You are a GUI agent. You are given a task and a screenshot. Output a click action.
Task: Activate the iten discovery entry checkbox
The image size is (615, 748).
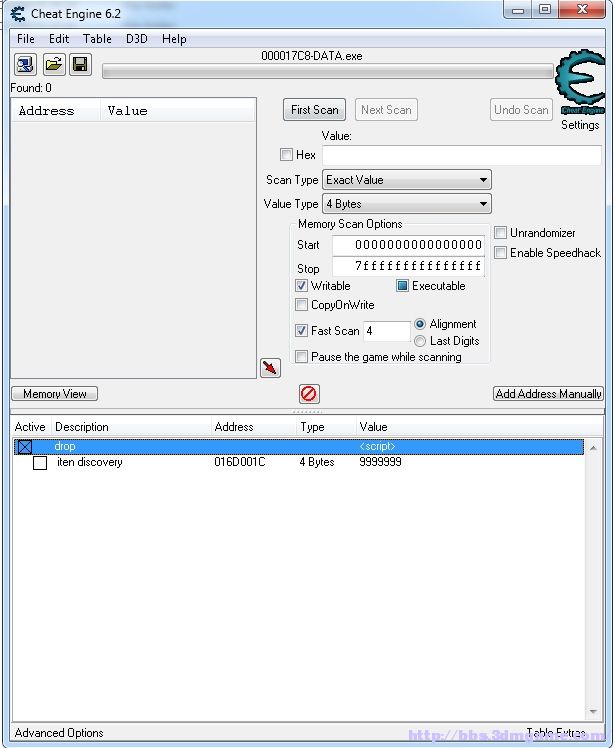pyautogui.click(x=40, y=463)
